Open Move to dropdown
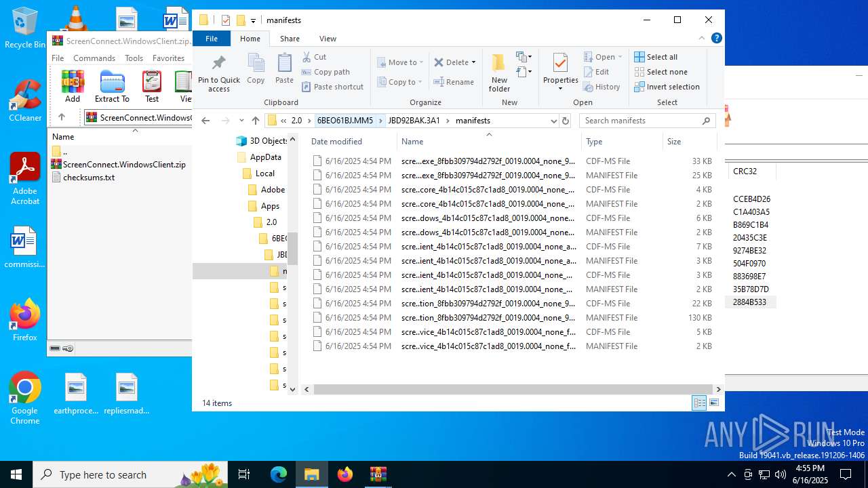868x488 pixels. click(400, 62)
